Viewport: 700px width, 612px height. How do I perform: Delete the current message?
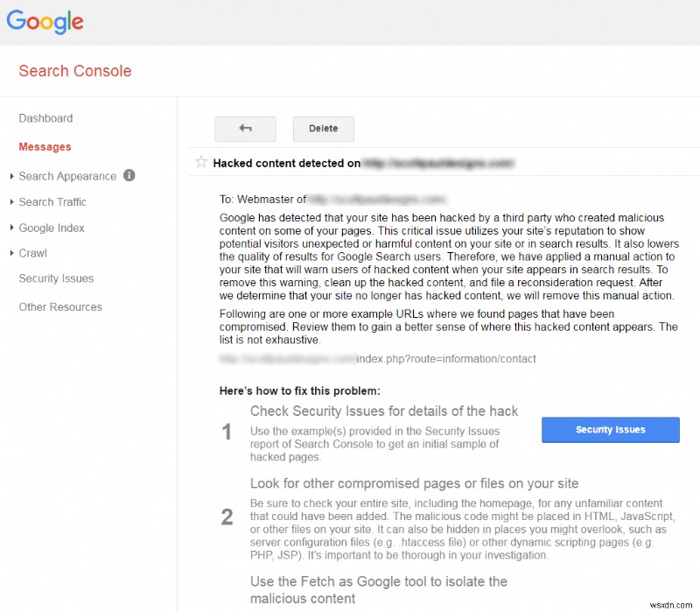click(x=323, y=129)
